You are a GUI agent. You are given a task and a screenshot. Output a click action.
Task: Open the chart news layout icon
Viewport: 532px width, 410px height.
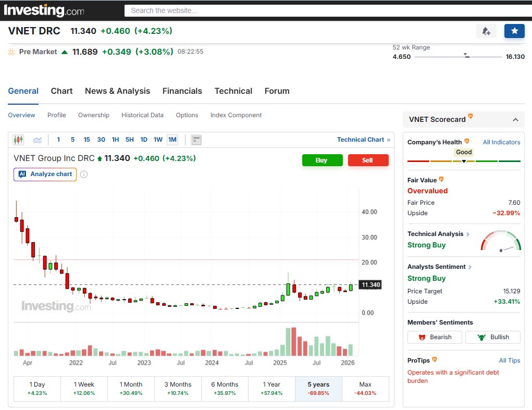[x=196, y=140]
